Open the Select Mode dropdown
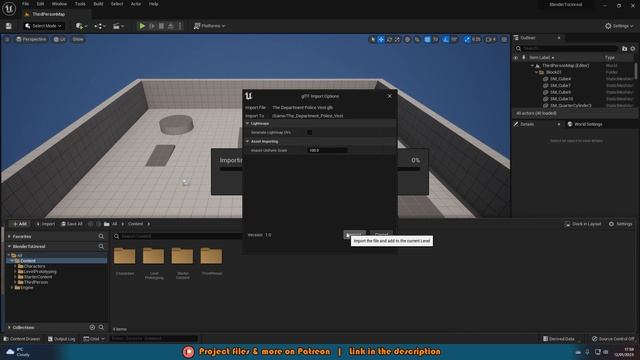 (43, 26)
